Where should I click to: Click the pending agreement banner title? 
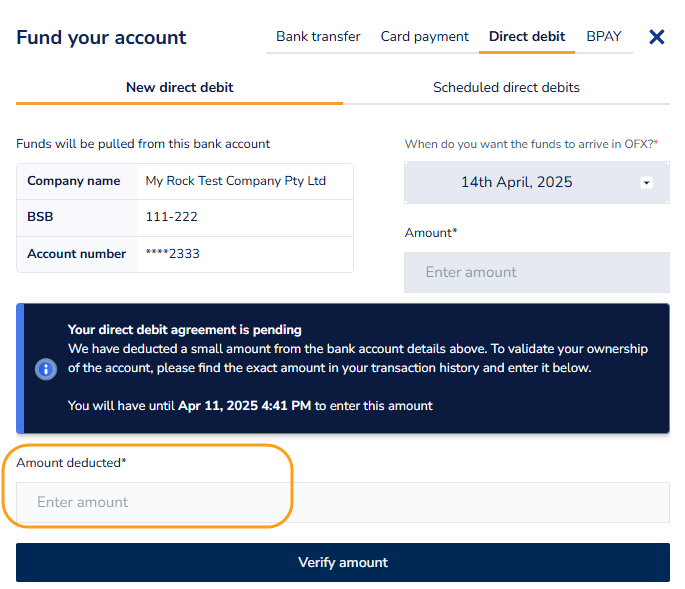point(184,329)
